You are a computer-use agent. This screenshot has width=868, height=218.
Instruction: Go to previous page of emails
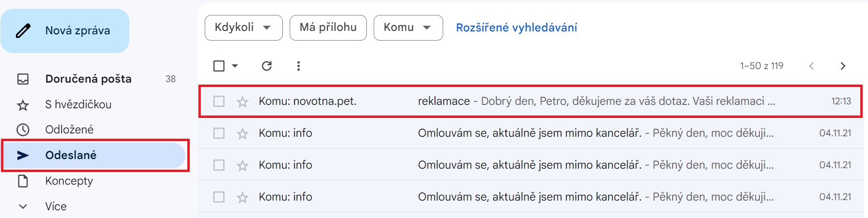click(812, 66)
